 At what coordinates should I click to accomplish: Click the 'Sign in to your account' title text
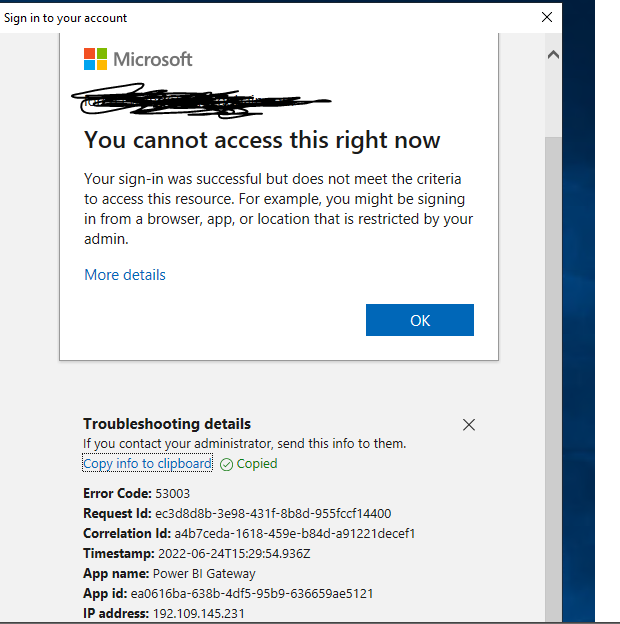pos(65,18)
